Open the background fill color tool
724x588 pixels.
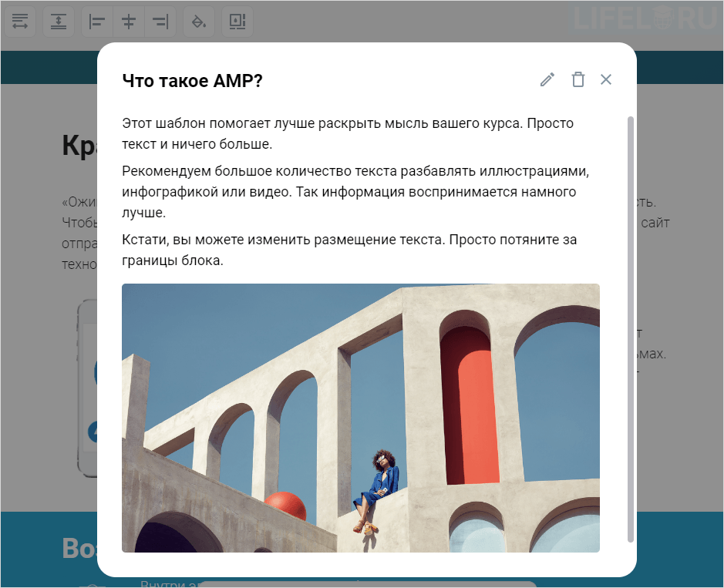coord(199,22)
